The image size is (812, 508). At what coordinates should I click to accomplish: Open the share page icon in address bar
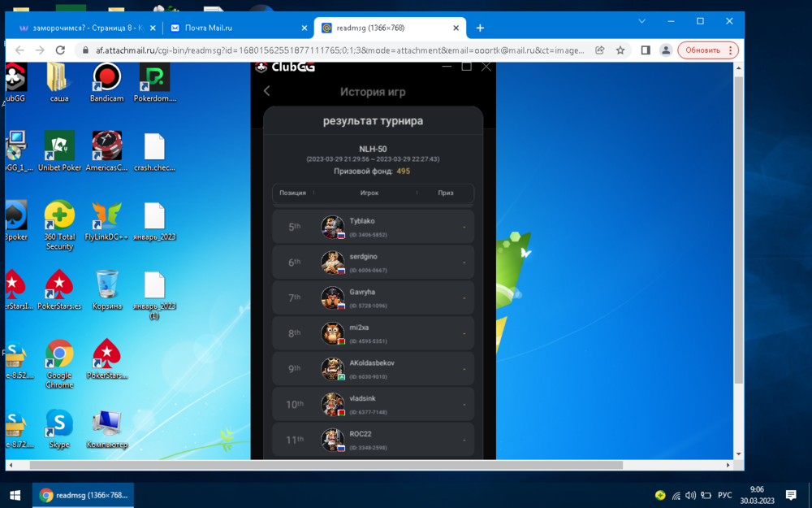point(600,50)
